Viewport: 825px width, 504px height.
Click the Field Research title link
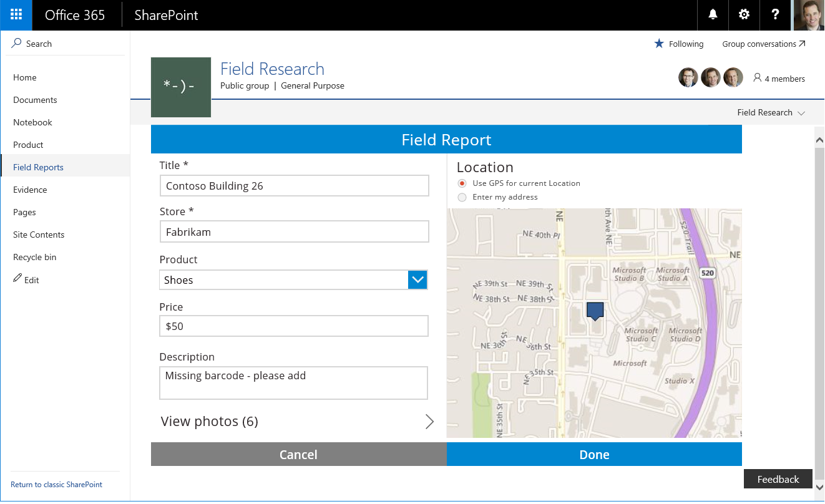pos(272,69)
